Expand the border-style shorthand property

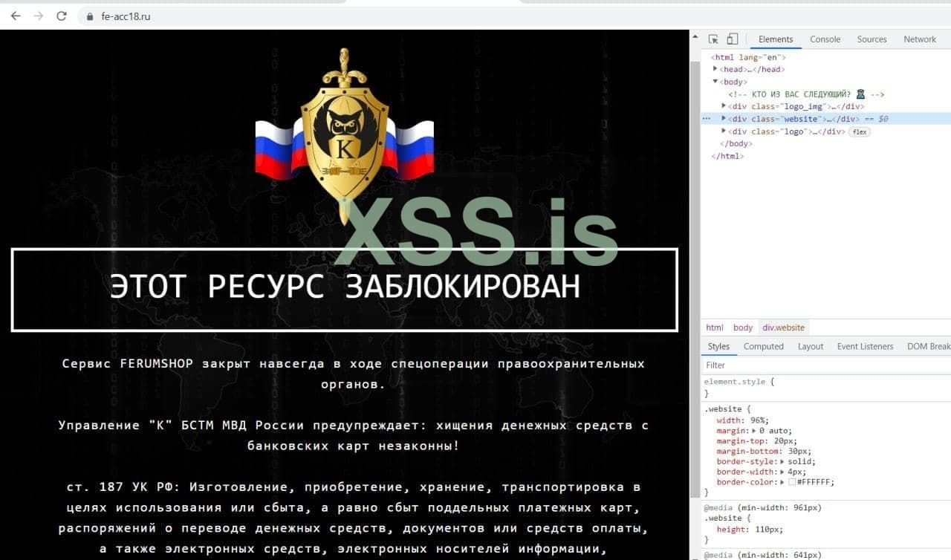coord(783,462)
